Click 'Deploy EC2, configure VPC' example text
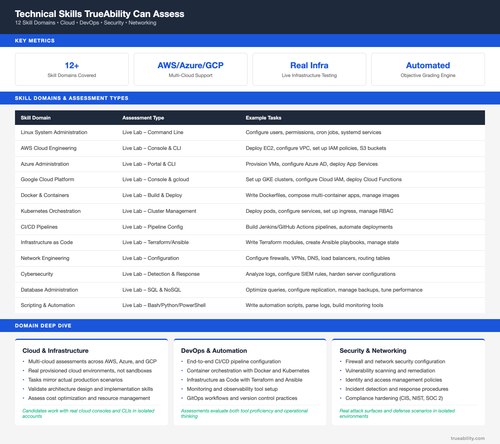 click(x=316, y=148)
